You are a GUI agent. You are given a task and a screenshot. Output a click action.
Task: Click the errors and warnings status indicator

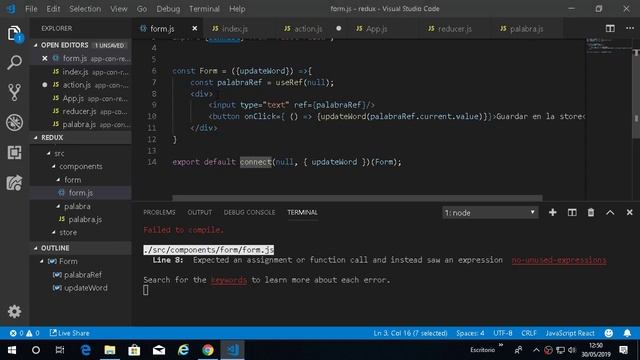click(24, 333)
